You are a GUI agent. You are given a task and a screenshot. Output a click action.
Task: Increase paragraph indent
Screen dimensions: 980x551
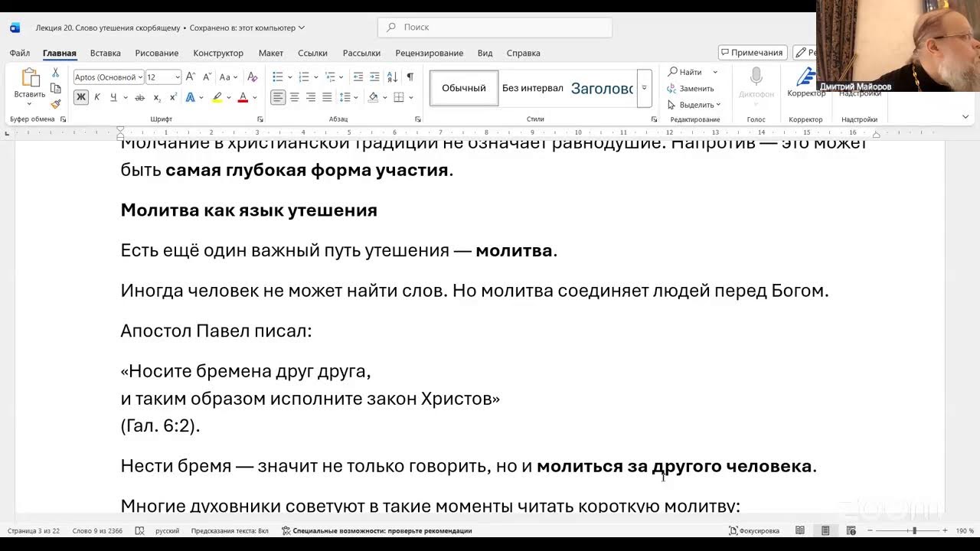tap(374, 77)
